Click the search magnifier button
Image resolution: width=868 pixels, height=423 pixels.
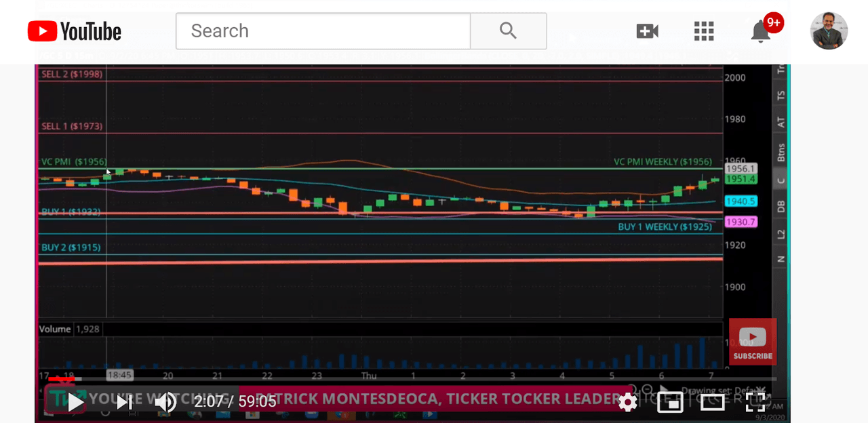[508, 31]
